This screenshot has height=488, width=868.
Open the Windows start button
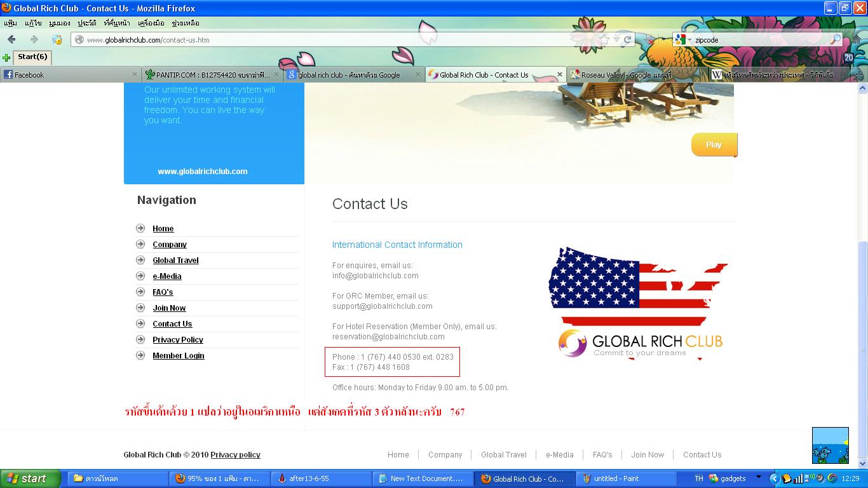pyautogui.click(x=31, y=478)
